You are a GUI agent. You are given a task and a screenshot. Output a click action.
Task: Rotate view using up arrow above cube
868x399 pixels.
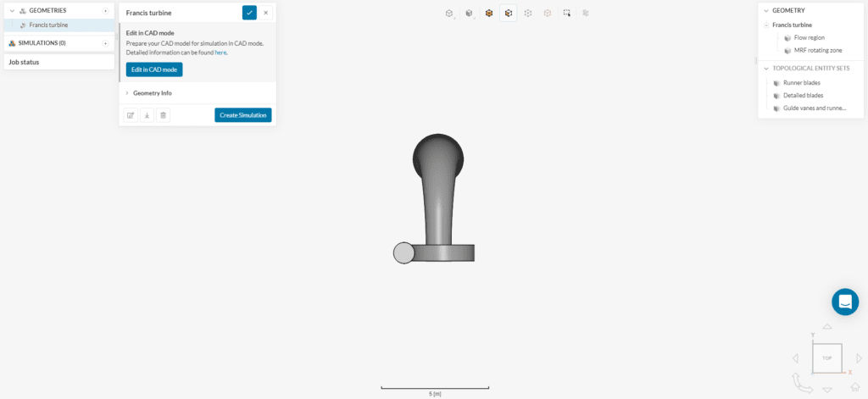(x=827, y=327)
